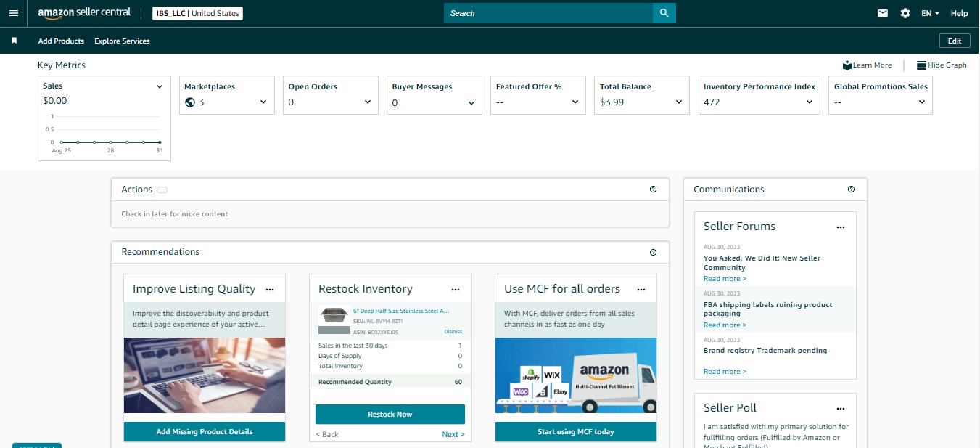Click 'Check in later for more content' text
This screenshot has width=980, height=448.
(175, 214)
